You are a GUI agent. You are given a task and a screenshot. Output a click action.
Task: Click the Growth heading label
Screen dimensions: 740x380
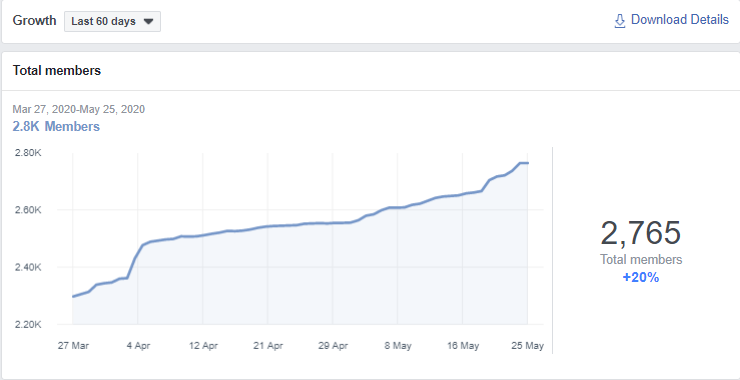pos(34,21)
